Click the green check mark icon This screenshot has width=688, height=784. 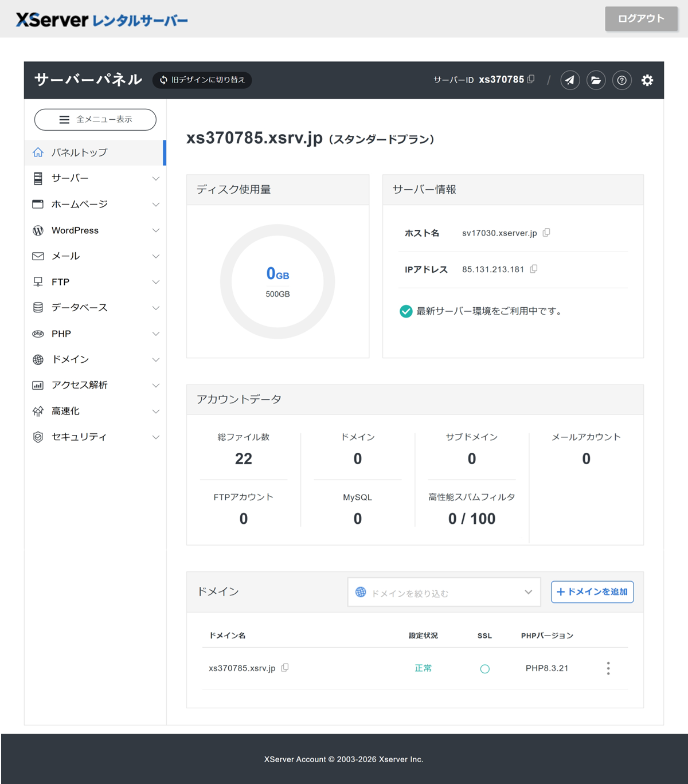(406, 311)
